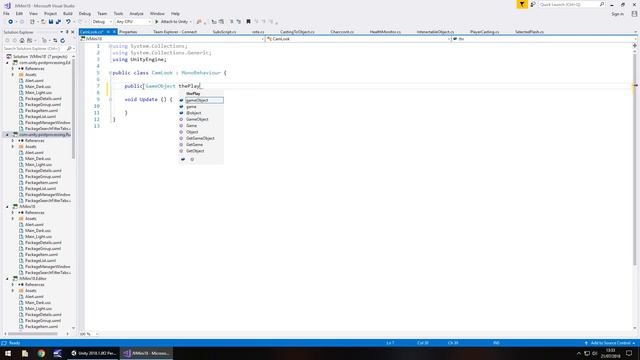
Task: Open the Any CPU platform dropdown
Action: click(x=133, y=22)
